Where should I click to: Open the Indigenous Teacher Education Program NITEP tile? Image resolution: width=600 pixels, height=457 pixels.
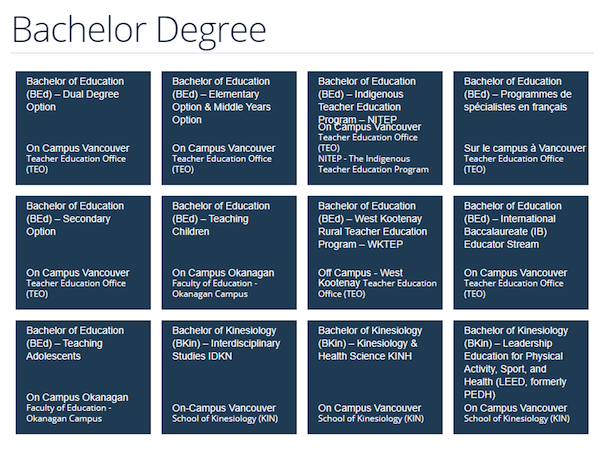pos(375,128)
